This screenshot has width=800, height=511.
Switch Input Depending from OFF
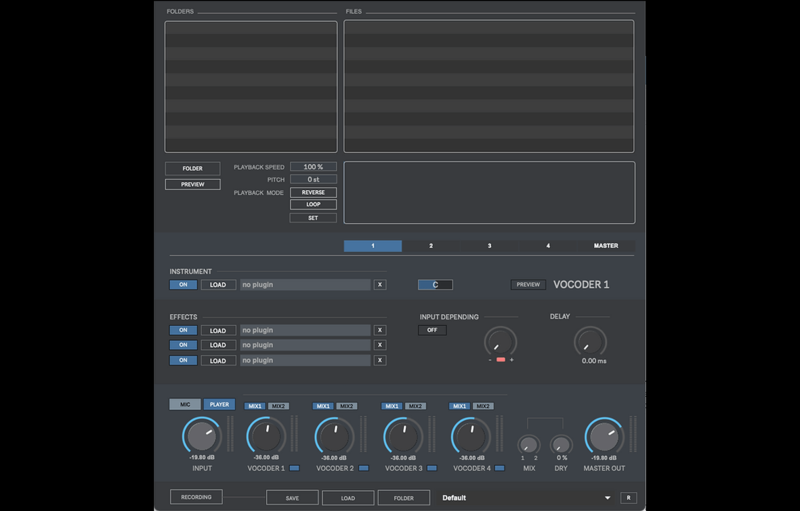[432, 330]
